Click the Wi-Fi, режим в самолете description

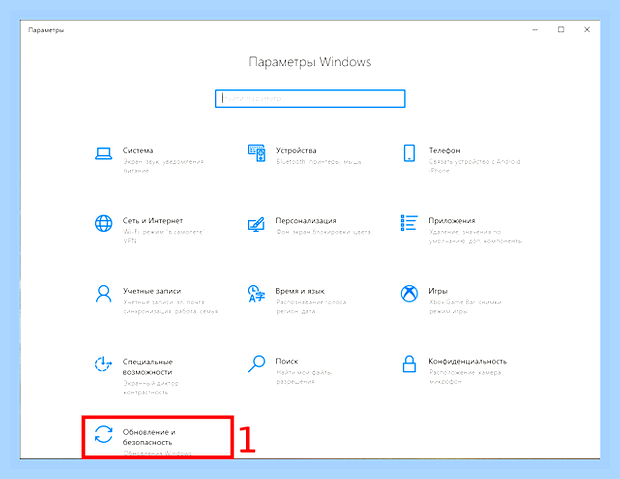[164, 236]
